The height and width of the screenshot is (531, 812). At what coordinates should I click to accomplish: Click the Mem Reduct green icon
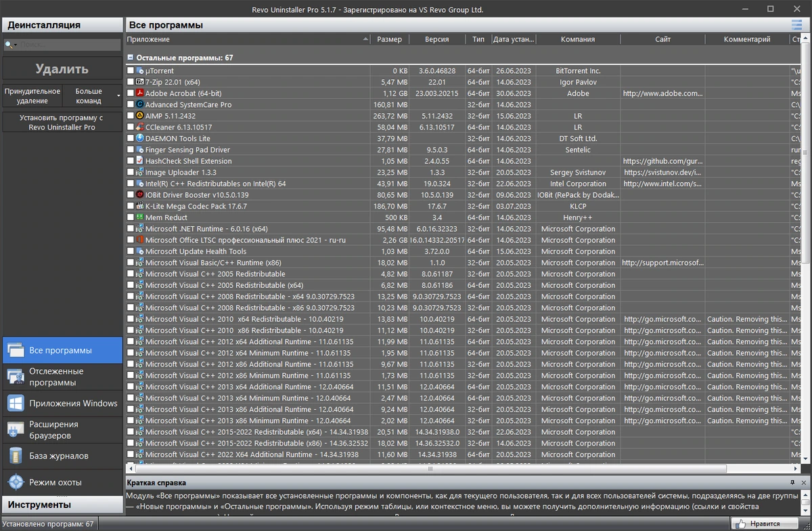(140, 217)
